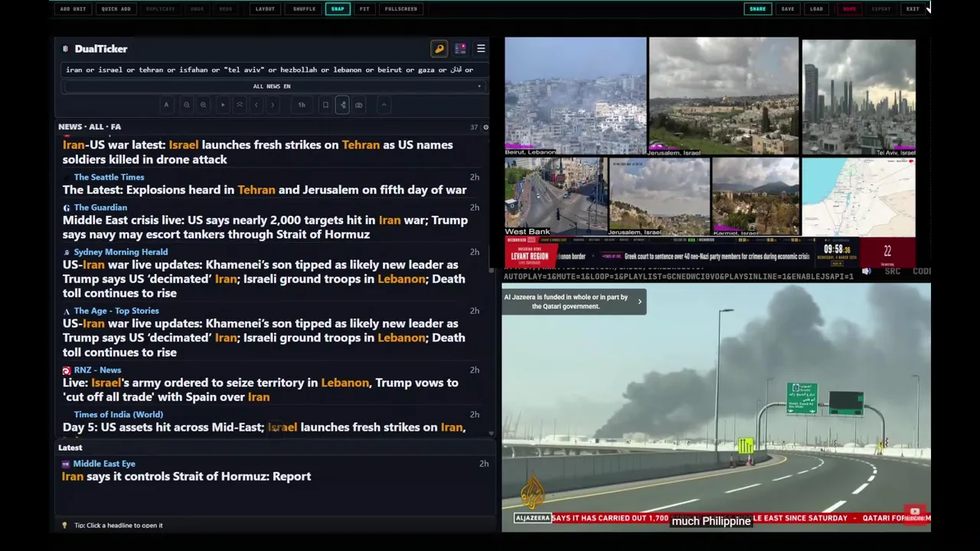Open Middle East Eye Strait of Hormuz headline
Image resolution: width=980 pixels, height=551 pixels.
(x=186, y=477)
